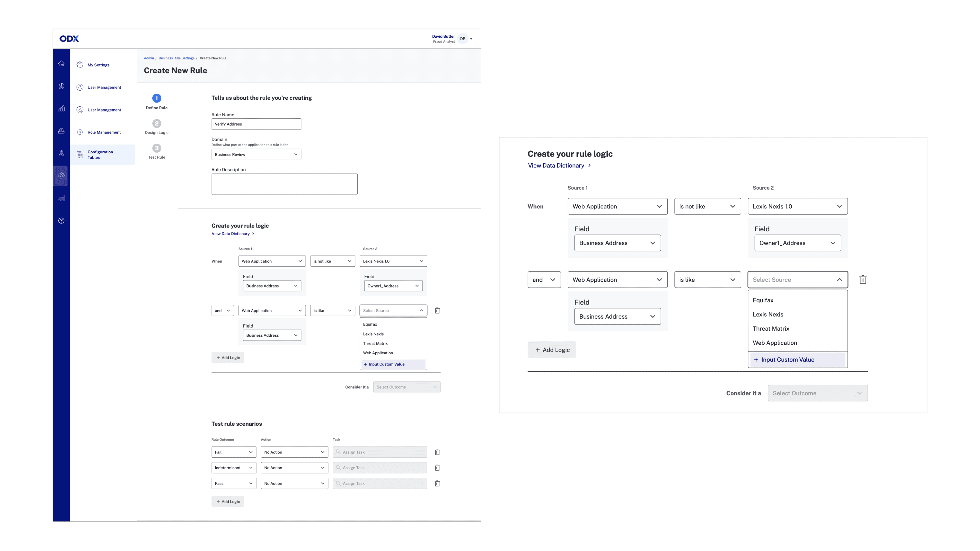Click trash icon beside enlarged Select Source

tap(862, 280)
